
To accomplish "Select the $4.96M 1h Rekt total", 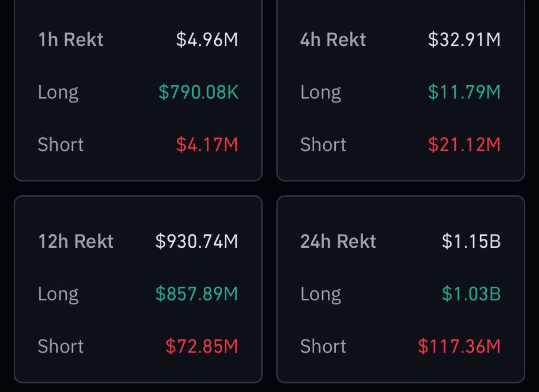I will click(x=207, y=40).
